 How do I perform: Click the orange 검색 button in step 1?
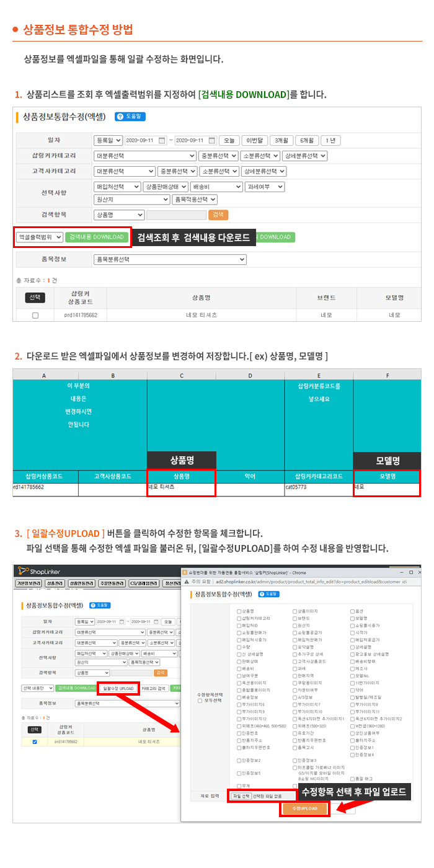(x=218, y=215)
